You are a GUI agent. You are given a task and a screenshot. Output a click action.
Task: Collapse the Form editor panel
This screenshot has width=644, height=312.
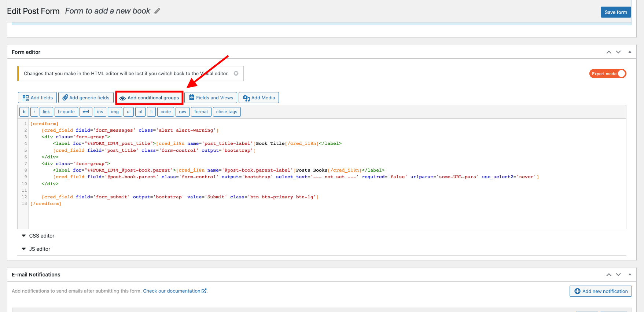[630, 52]
